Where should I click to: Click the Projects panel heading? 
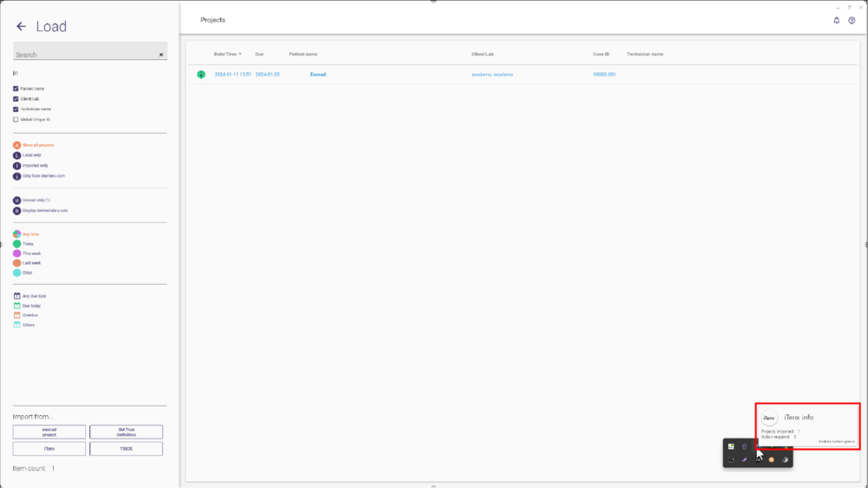click(213, 20)
